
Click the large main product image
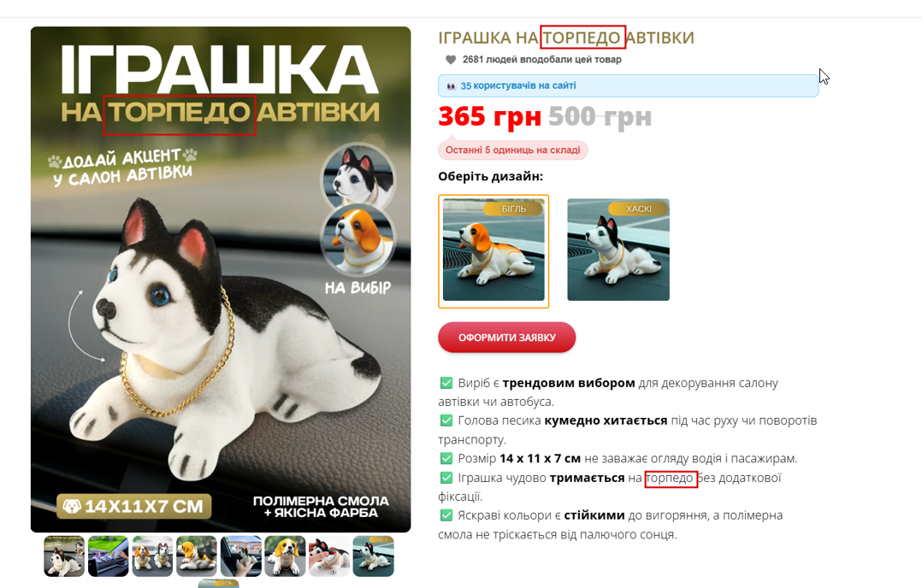pos(221,279)
